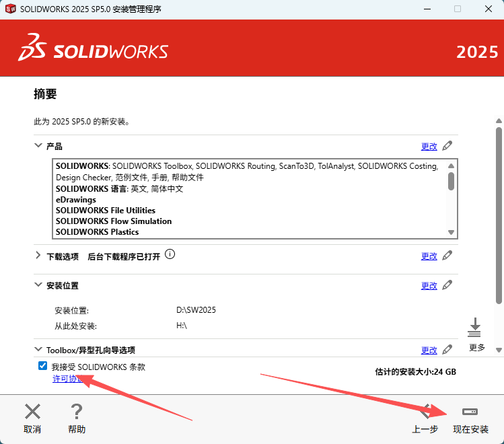Select eDrawings in the product list
Viewport: 504px width, 444px height.
click(x=76, y=200)
